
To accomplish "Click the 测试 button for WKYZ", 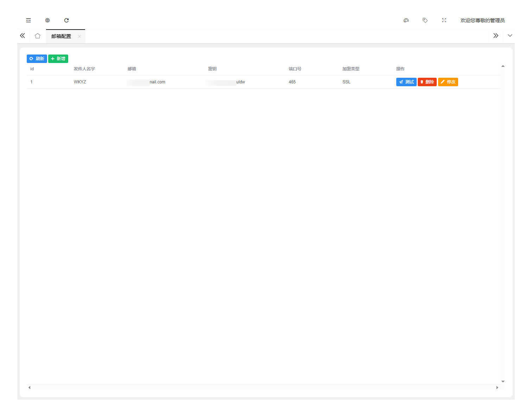I will pyautogui.click(x=406, y=82).
